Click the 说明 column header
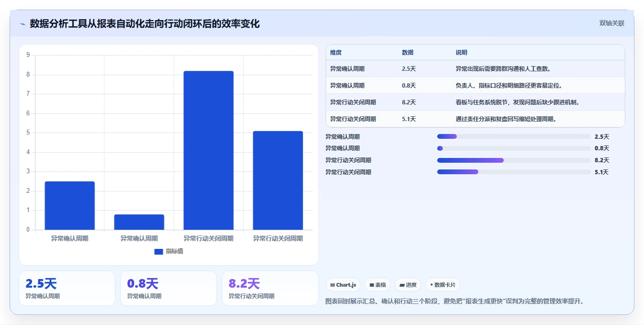This screenshot has width=644, height=325. 462,53
